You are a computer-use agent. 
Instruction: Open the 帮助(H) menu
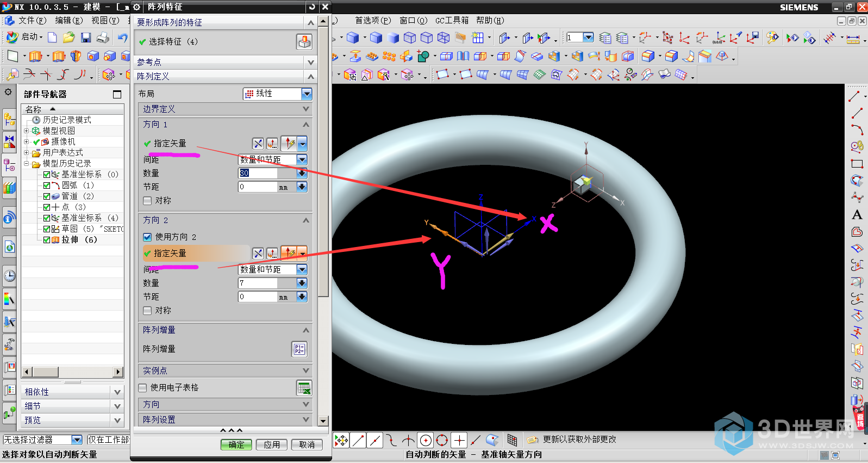(x=490, y=21)
